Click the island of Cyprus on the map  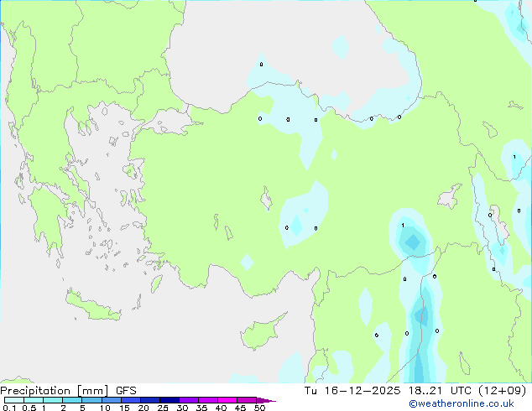pos(261,332)
